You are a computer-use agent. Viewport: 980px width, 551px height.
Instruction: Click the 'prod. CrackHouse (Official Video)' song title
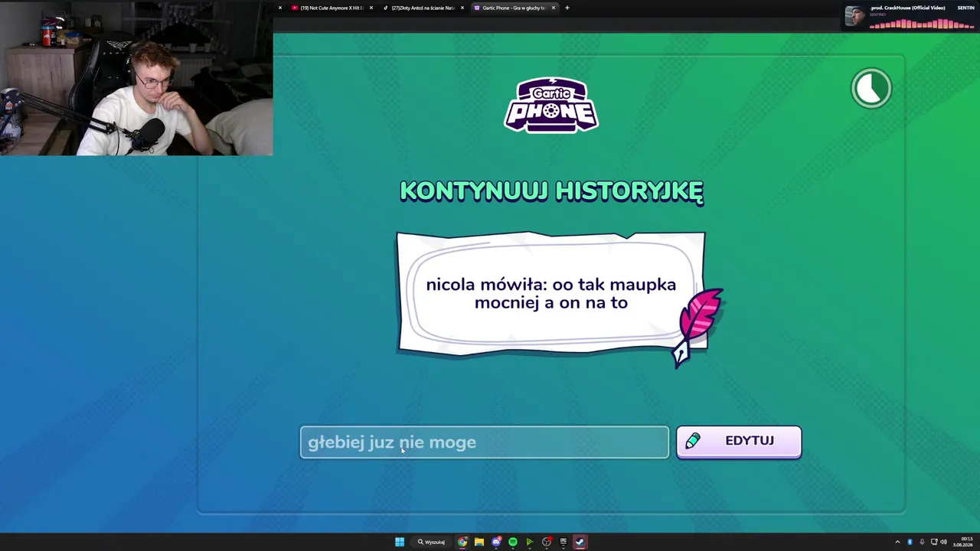pyautogui.click(x=908, y=8)
